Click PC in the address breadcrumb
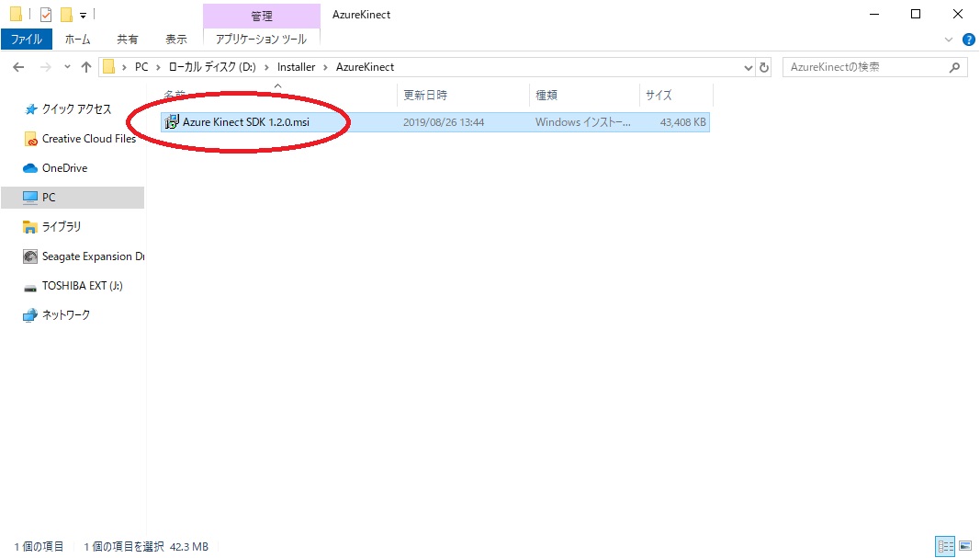 tap(141, 67)
